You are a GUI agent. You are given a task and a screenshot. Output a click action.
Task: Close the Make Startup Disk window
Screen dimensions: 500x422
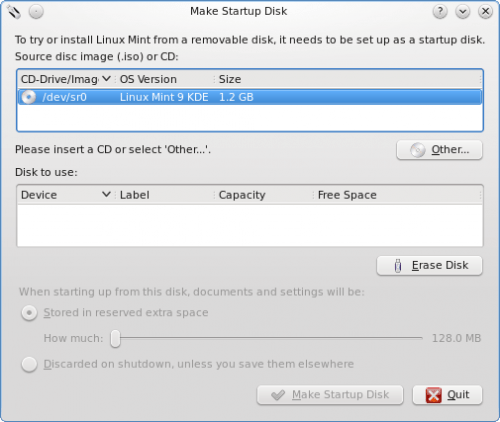[485, 12]
